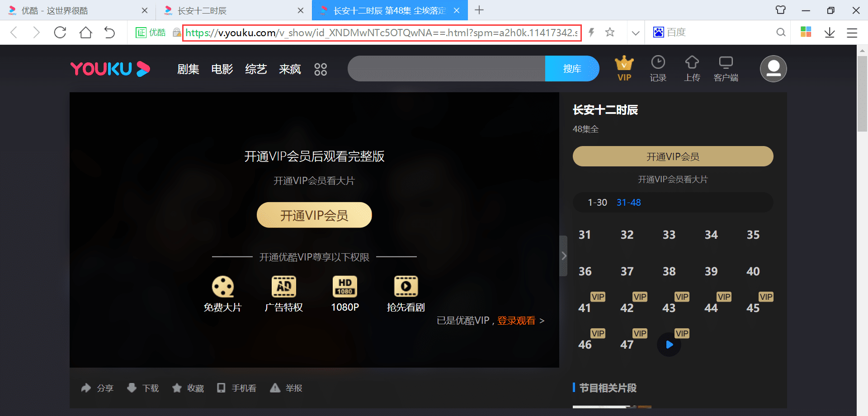Viewport: 868px width, 416px height.
Task: Open the browser hamburger menu
Action: (x=852, y=33)
